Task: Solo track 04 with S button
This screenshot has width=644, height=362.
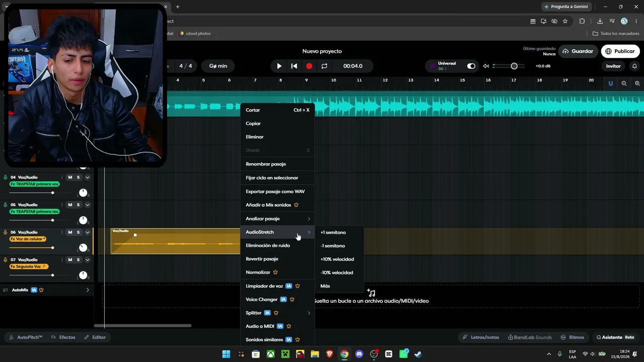Action: coord(78,177)
